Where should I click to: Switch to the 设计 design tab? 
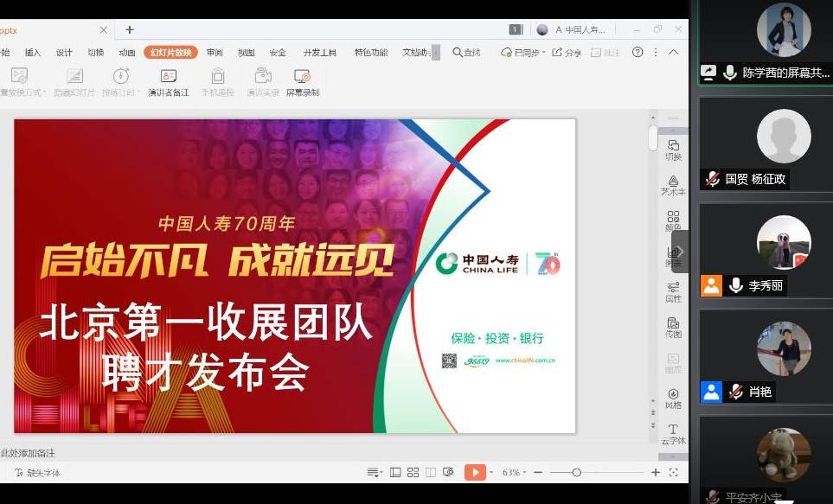click(64, 53)
